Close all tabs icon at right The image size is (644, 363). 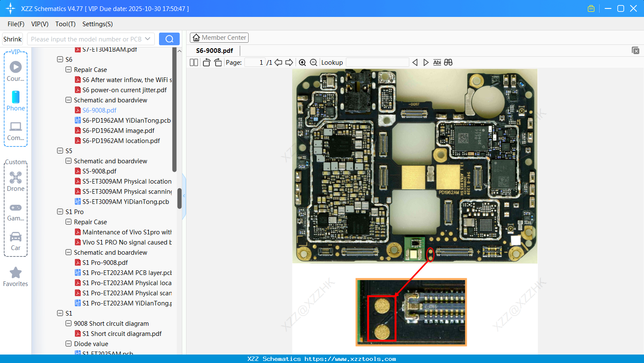point(635,50)
